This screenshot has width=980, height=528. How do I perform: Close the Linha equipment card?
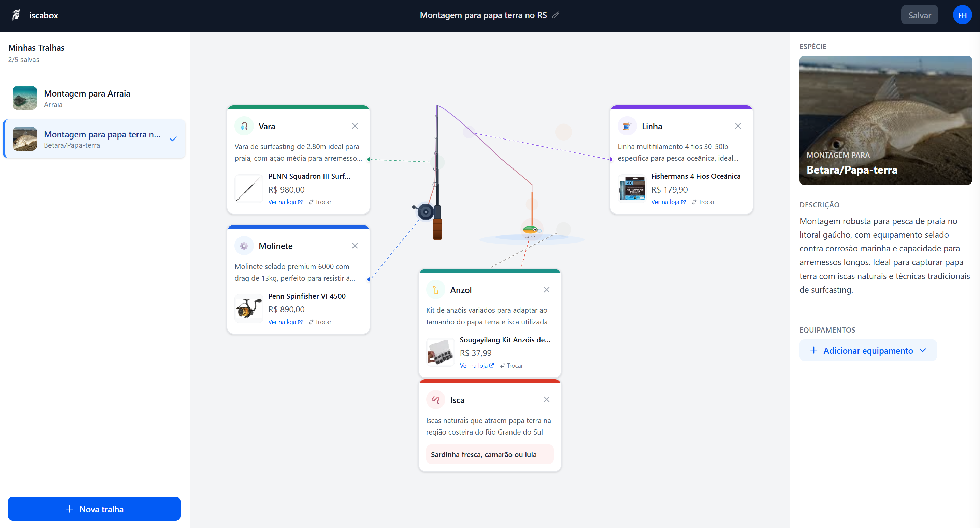point(738,126)
